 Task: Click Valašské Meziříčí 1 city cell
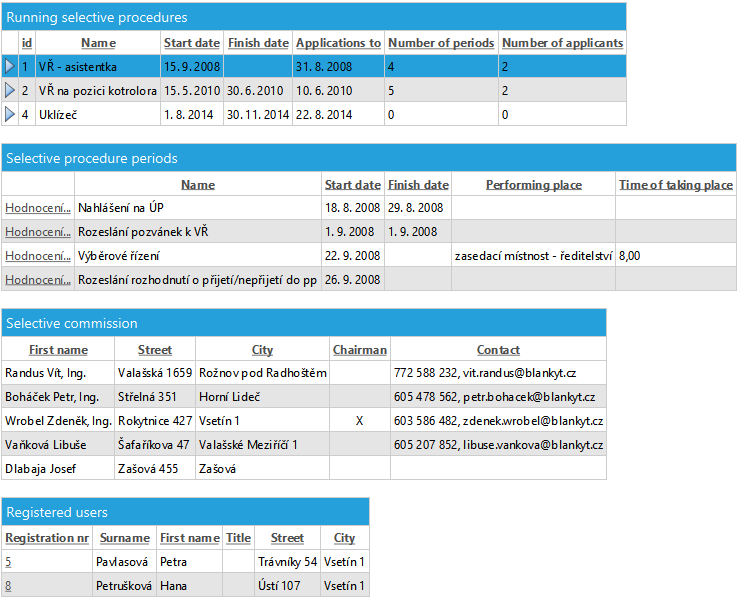pyautogui.click(x=262, y=445)
